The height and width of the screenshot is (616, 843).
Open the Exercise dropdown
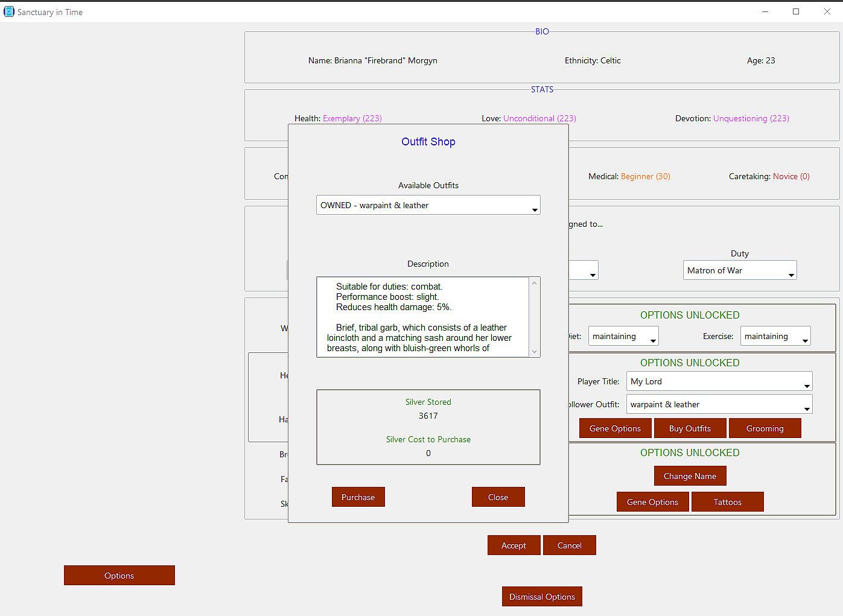point(775,337)
